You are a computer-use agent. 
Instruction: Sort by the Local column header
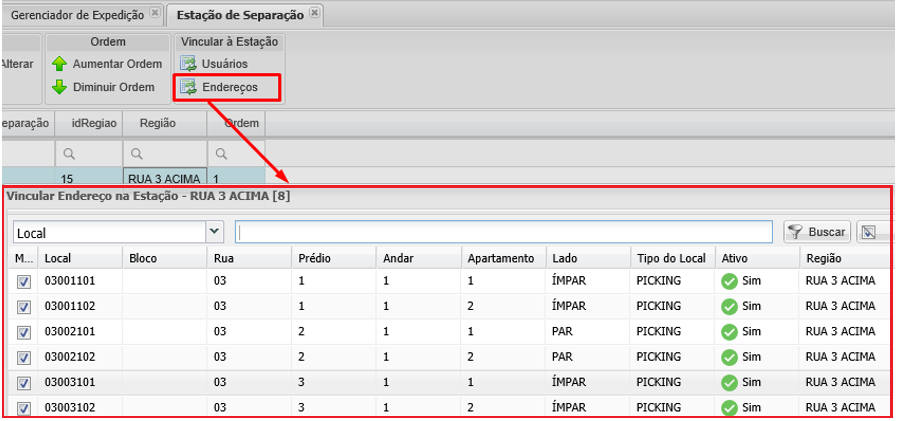(80, 258)
